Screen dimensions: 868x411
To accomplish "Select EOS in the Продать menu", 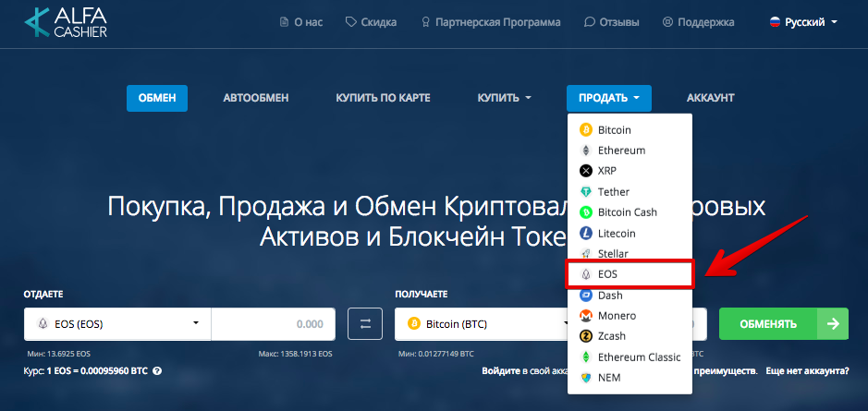I will point(630,274).
